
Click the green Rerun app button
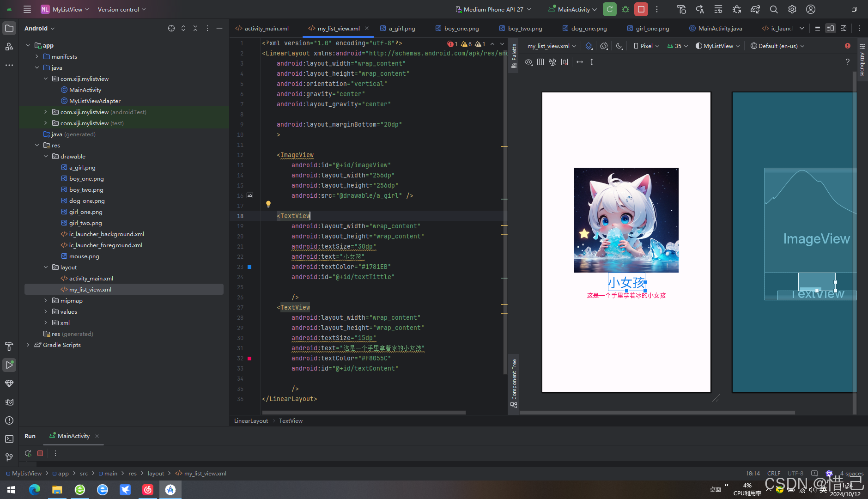610,9
